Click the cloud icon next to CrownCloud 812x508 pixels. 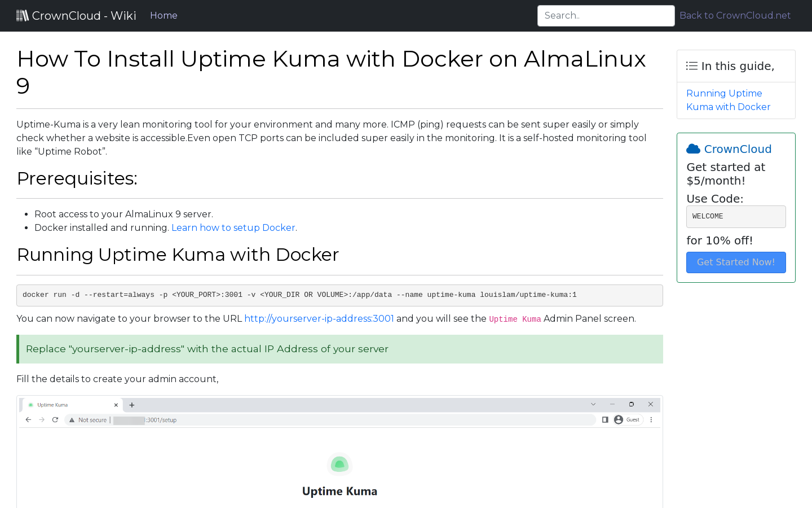click(x=693, y=149)
